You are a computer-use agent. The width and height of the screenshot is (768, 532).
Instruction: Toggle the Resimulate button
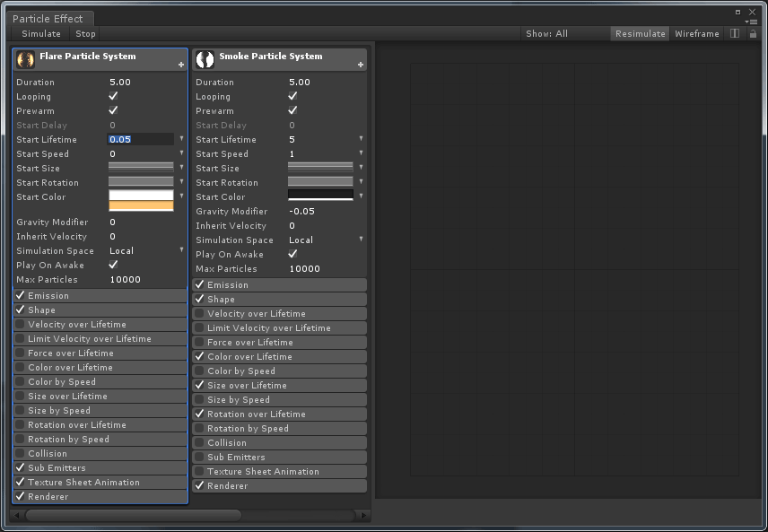click(641, 33)
